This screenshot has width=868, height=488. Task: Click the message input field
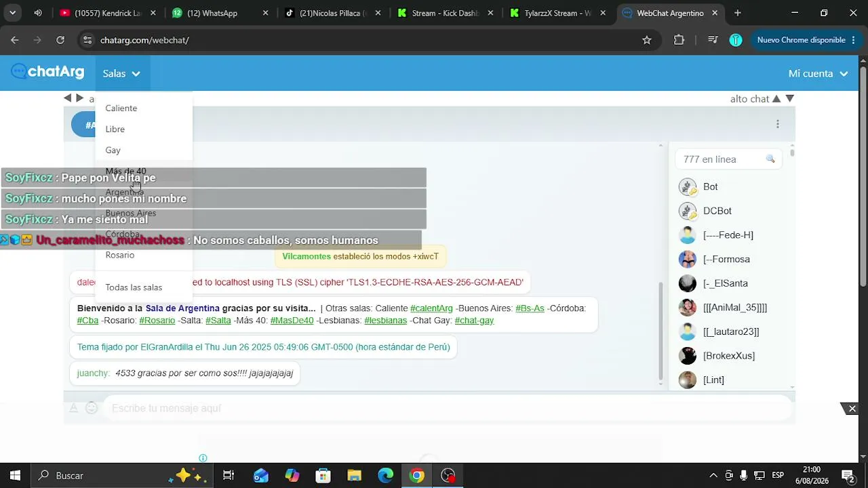[448, 408]
